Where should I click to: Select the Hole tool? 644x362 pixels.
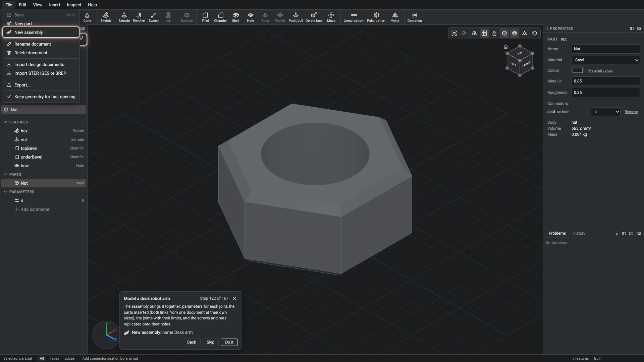point(251,17)
